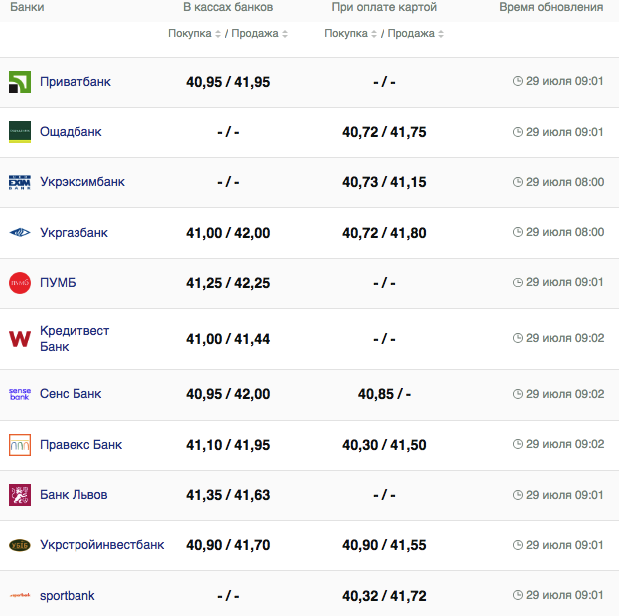This screenshot has width=620, height=616.
Task: Click the Правекс Банк logo icon
Action: click(20, 445)
